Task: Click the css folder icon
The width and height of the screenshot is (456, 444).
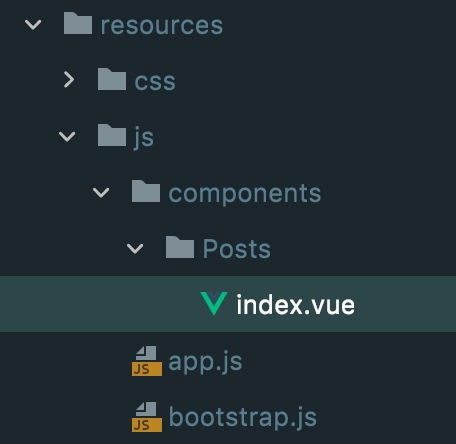Action: [112, 79]
